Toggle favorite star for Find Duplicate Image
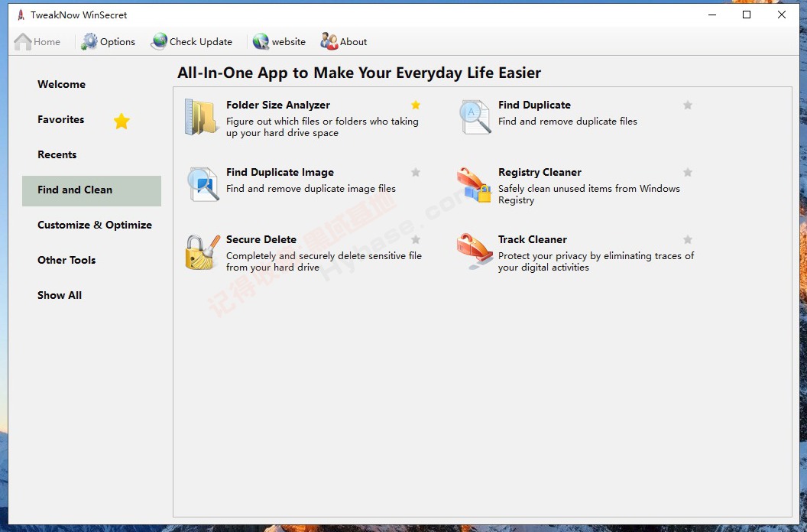Viewport: 807px width, 532px height. 416,173
